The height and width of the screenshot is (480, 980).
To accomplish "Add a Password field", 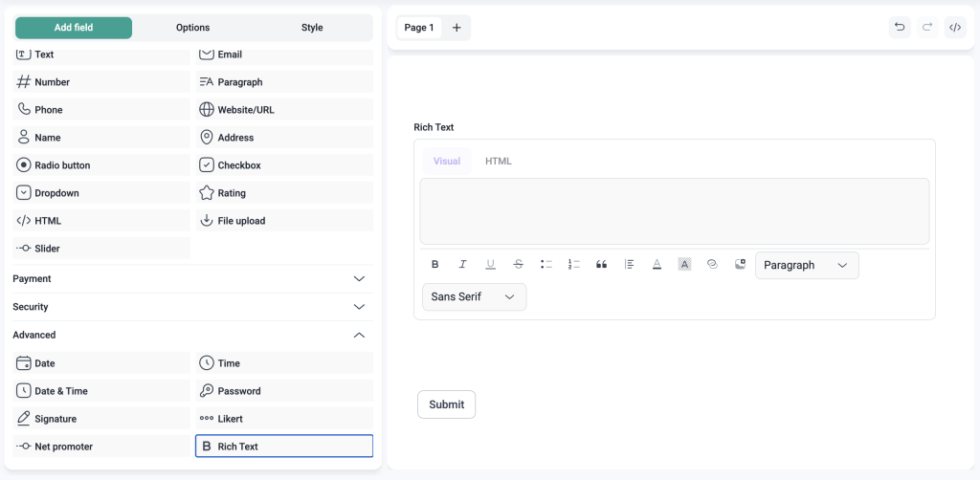I will [284, 391].
